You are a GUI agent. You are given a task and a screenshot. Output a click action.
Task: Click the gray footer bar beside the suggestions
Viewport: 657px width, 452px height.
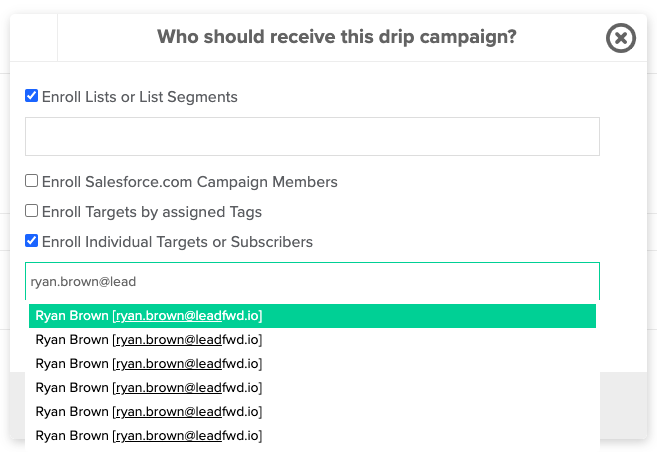click(623, 405)
